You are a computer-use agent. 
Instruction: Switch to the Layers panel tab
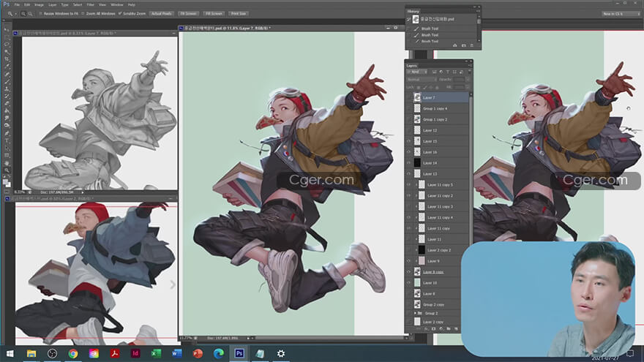[x=411, y=66]
